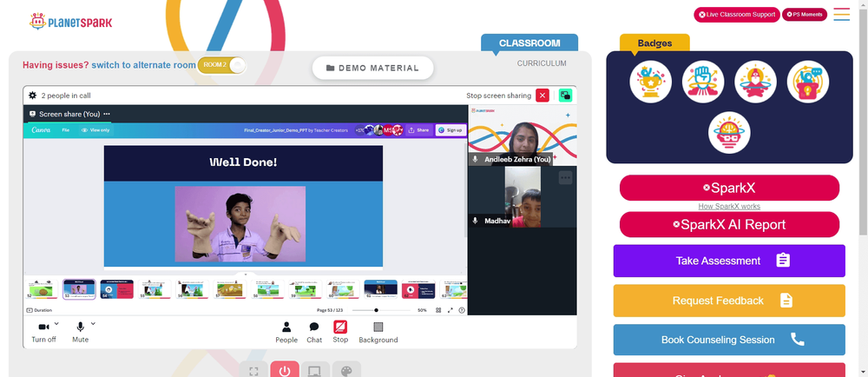
Task: Select the raised fist badge
Action: click(703, 82)
